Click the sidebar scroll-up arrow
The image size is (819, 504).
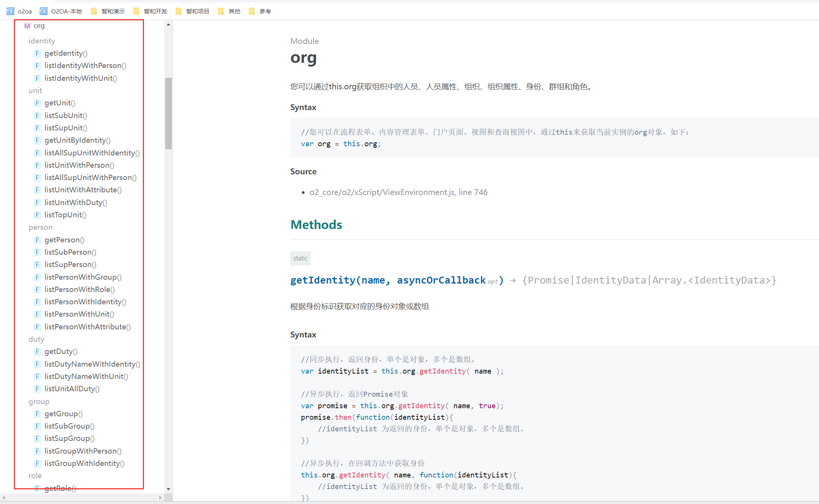(x=168, y=25)
